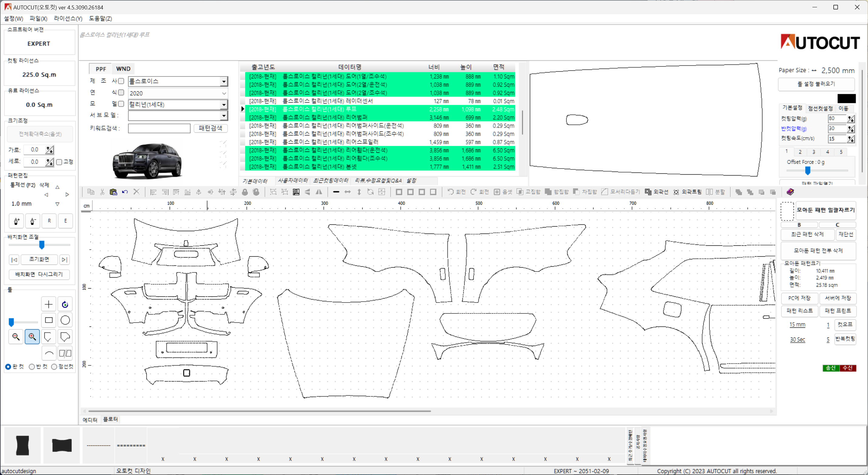Open the 서브모델 dropdown
868x475 pixels.
(224, 116)
